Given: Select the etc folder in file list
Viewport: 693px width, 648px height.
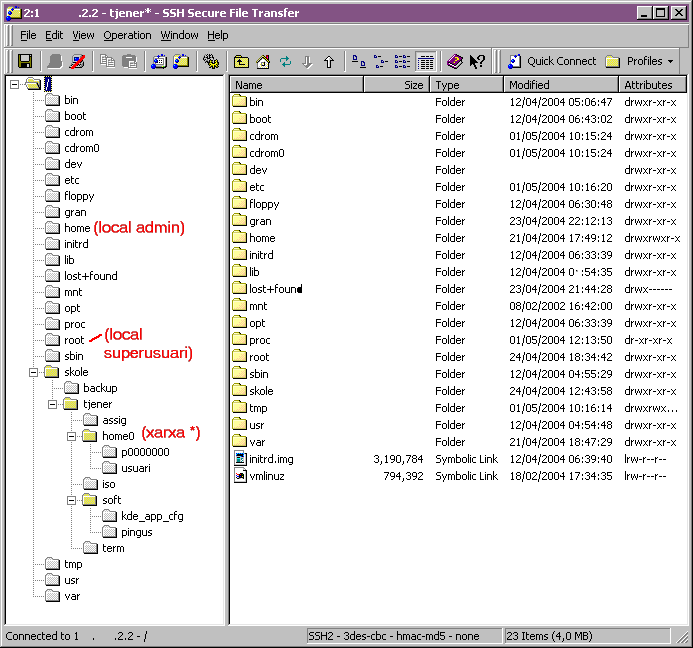Looking at the screenshot, I should (x=256, y=187).
